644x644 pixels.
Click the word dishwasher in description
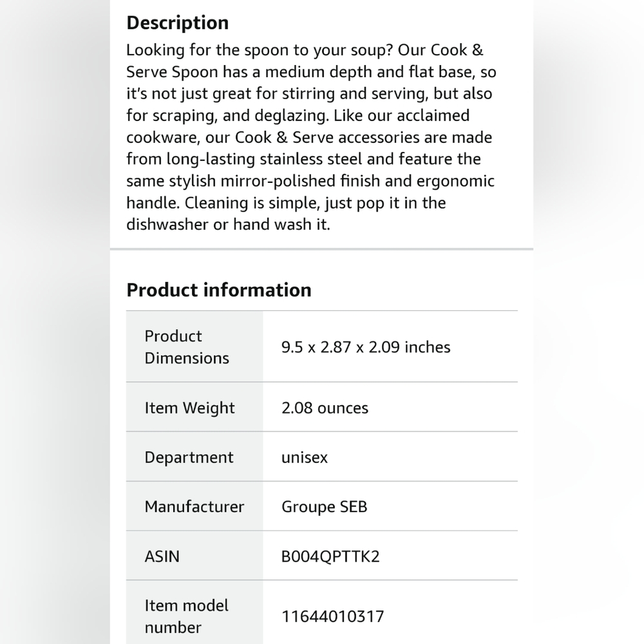pos(167,224)
